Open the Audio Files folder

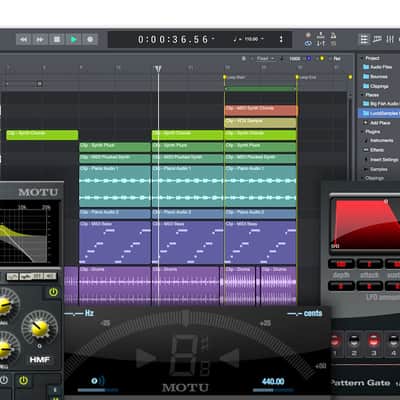(x=378, y=67)
